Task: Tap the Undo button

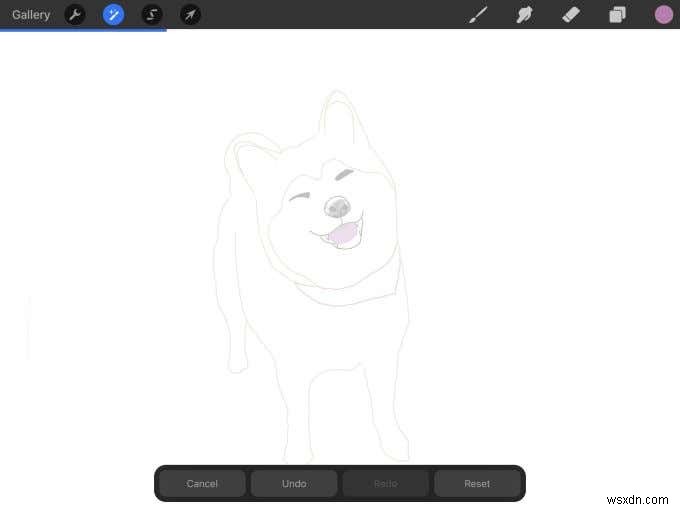Action: point(294,484)
